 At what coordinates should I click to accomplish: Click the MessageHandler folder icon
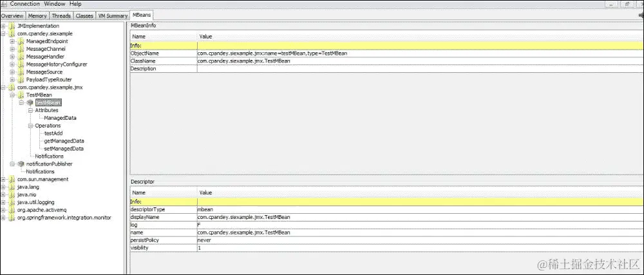(21, 57)
